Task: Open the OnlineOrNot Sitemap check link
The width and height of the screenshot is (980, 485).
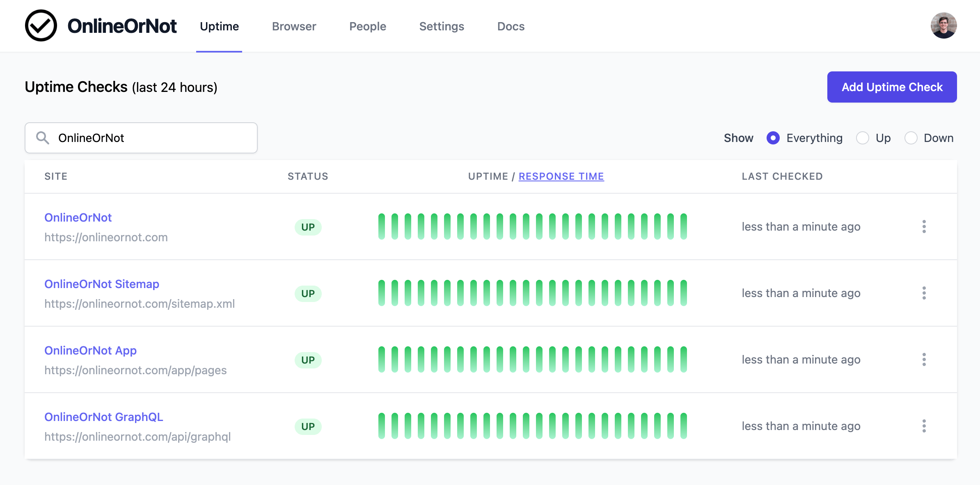Action: tap(102, 284)
